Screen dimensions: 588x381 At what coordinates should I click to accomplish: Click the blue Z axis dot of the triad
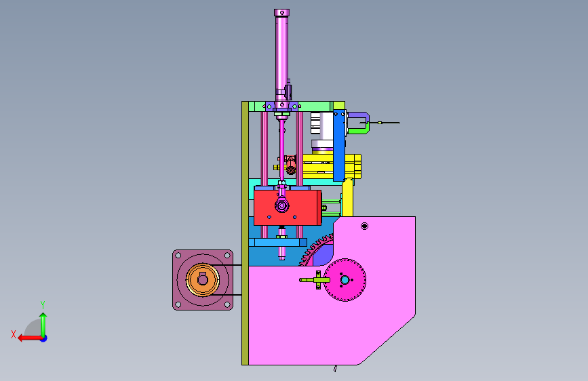[44, 338]
